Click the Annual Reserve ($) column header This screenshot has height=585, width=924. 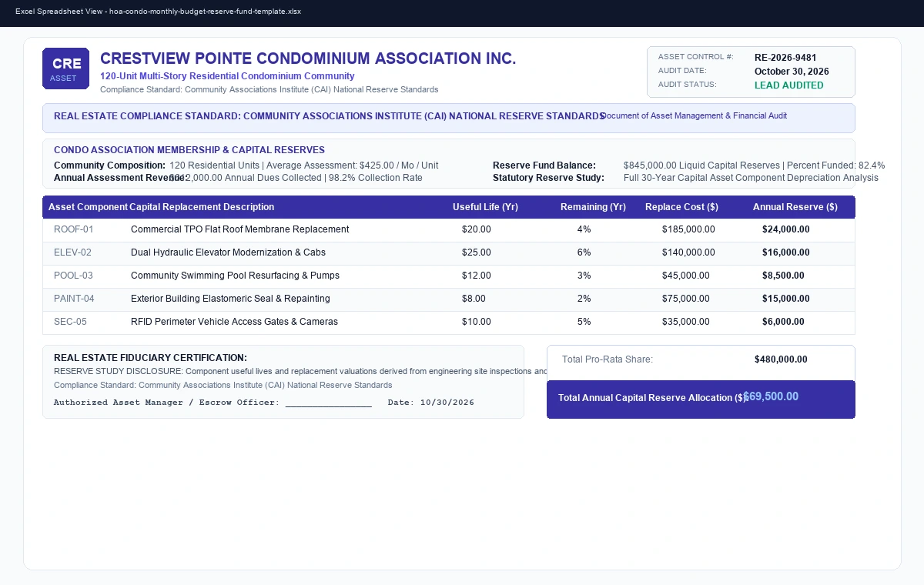pyautogui.click(x=795, y=207)
